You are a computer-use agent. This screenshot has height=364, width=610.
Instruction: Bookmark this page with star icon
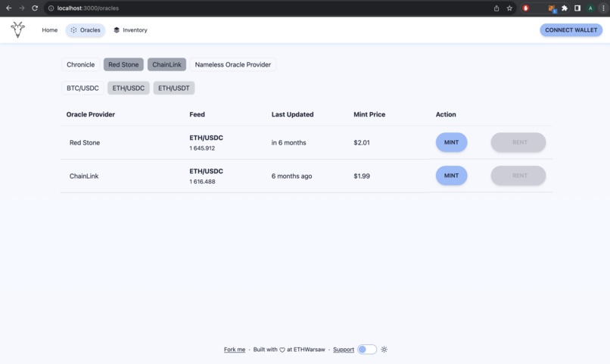(509, 8)
